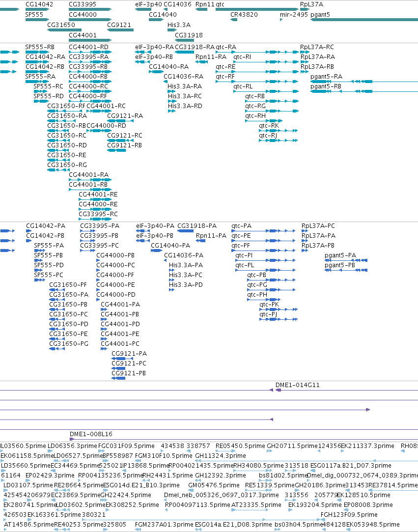Select the Rpn11 gene label
This screenshot has height=532, width=418.
tap(205, 4)
